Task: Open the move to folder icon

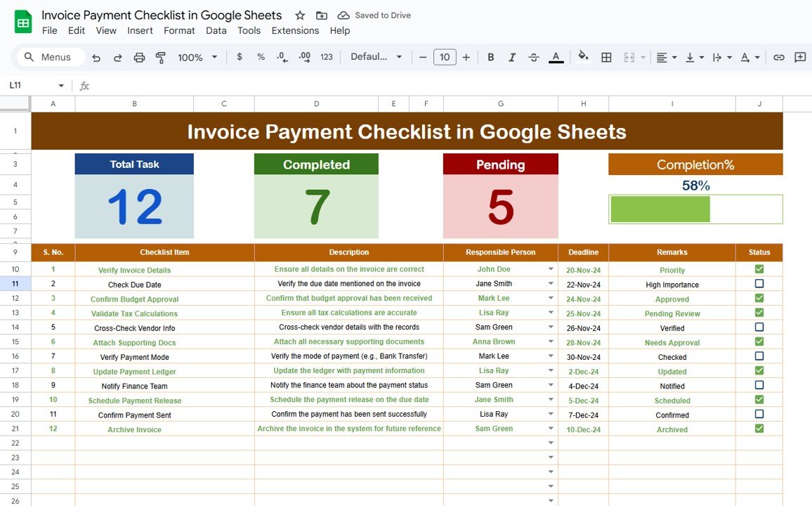Action: [x=322, y=15]
